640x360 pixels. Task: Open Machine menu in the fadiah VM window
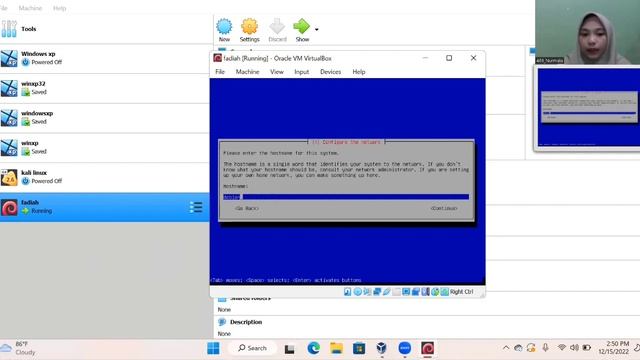[247, 72]
